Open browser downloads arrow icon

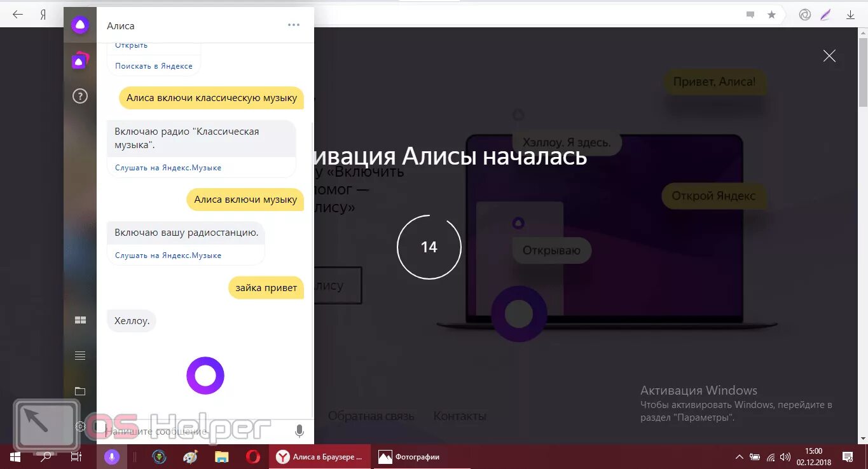[x=851, y=15]
